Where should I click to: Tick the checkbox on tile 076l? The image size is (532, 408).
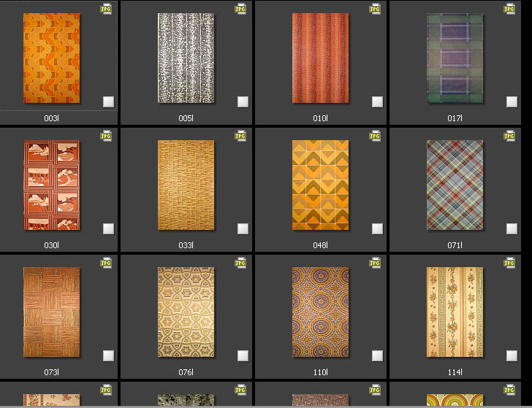click(x=243, y=356)
